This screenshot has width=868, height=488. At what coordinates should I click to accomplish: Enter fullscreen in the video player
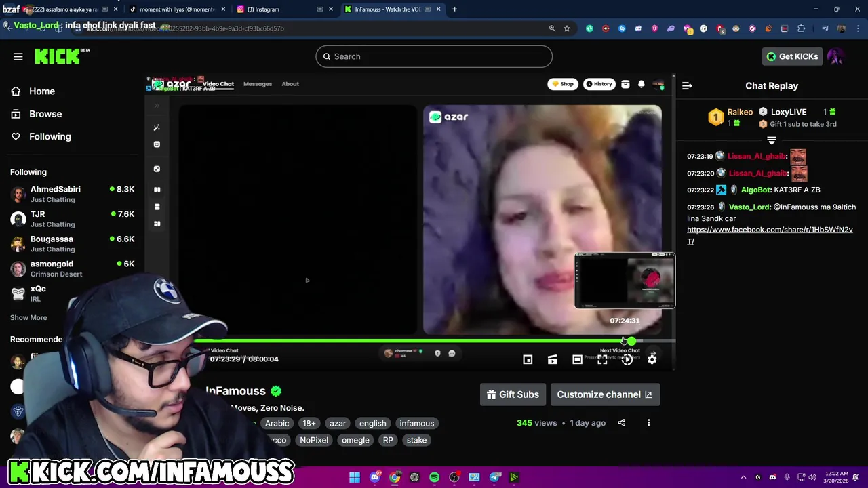602,360
